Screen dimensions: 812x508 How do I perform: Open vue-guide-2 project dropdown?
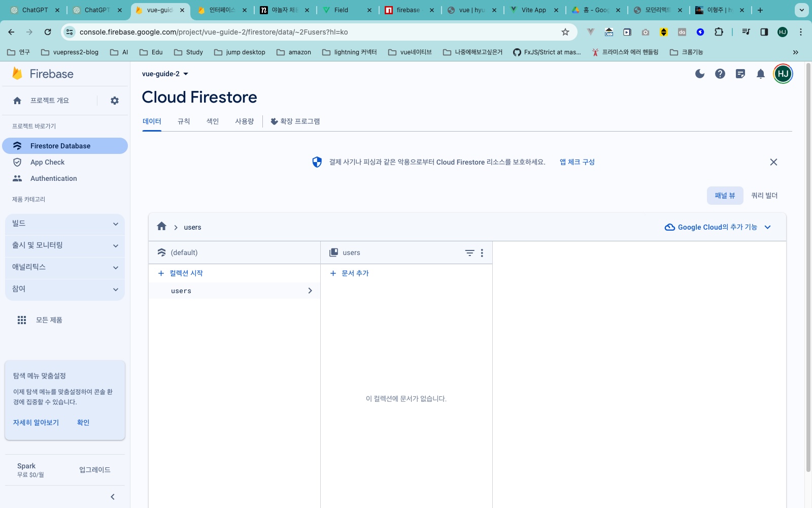tap(165, 74)
